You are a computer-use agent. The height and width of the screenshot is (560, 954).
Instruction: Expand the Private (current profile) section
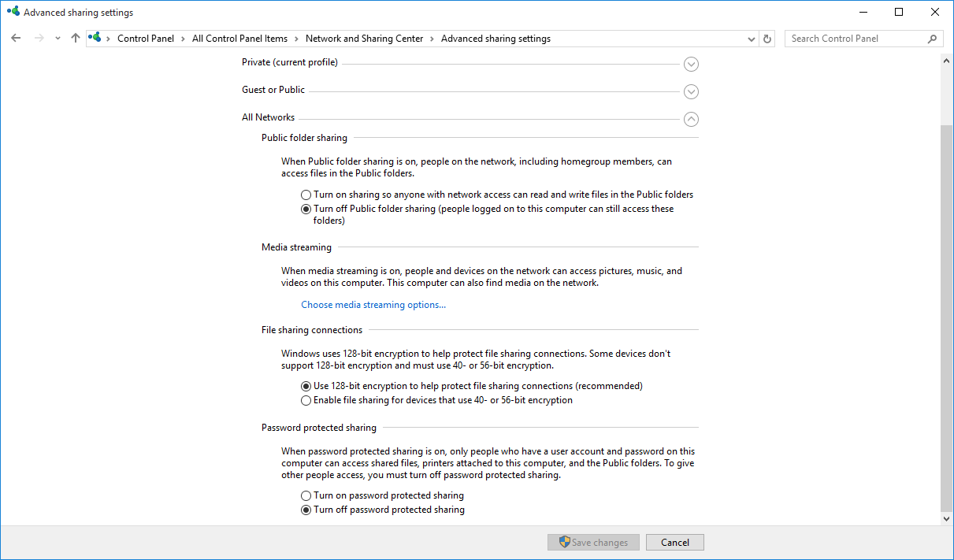[691, 64]
